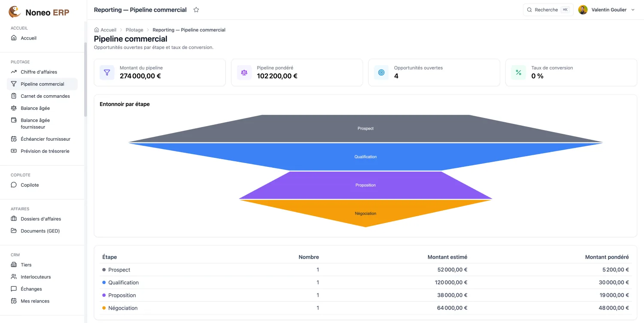Click the Tiers building icon
The image size is (644, 323).
click(14, 265)
